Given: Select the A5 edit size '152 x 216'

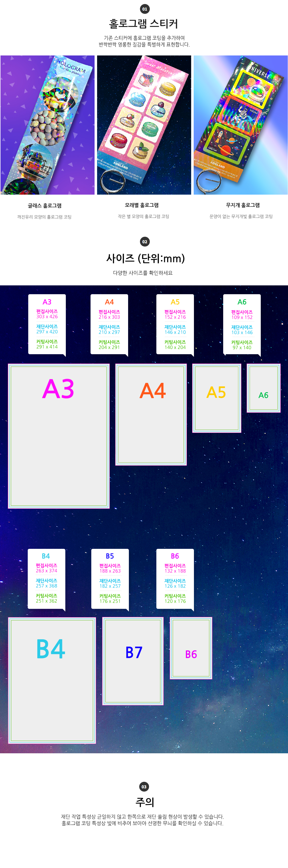Looking at the screenshot, I should [x=175, y=317].
